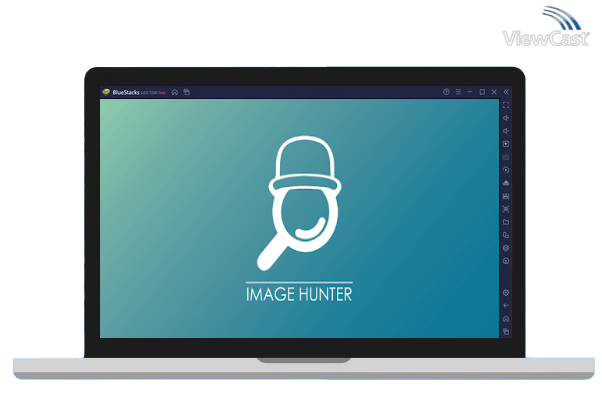Click the play-box icon in the sidebar
This screenshot has height=414, width=602.
click(506, 144)
